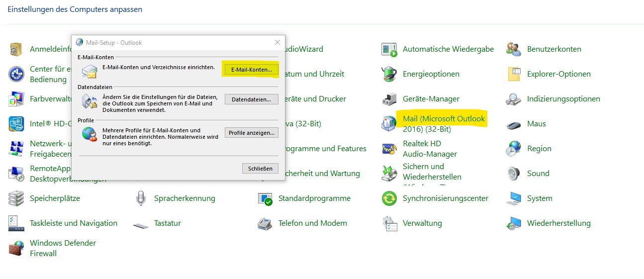Open the Spracherkennung link

coord(184,198)
